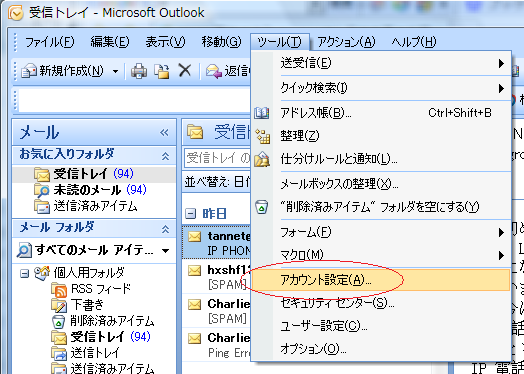Open the 新規作成 dropdown arrow
Screen dimensions: 524x374
tap(115, 71)
